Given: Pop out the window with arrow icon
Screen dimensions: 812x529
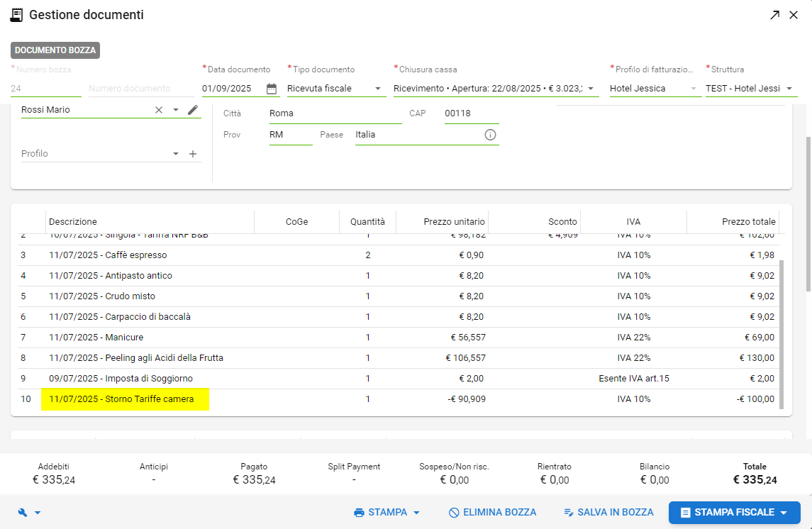Looking at the screenshot, I should [774, 15].
